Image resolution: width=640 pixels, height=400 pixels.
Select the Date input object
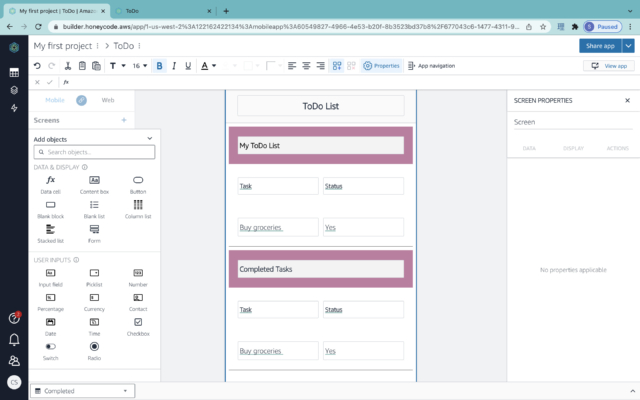coord(51,327)
